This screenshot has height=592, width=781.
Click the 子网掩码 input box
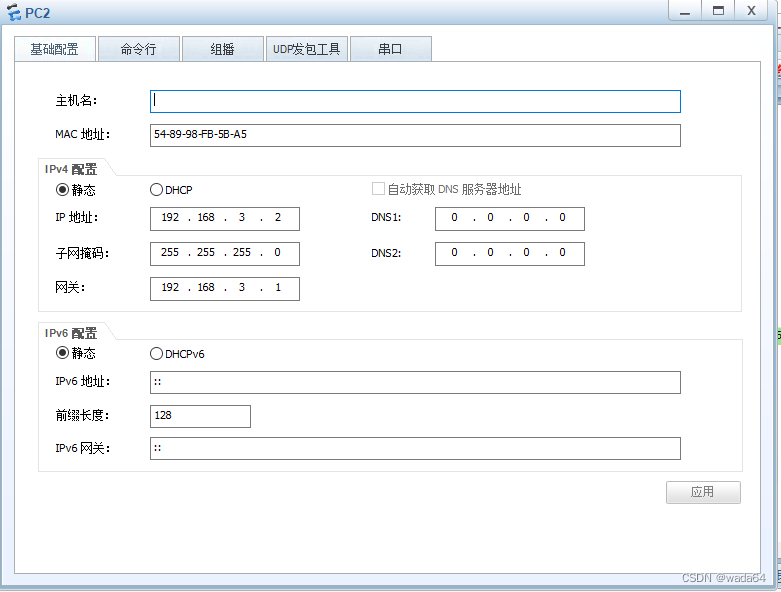pos(224,253)
